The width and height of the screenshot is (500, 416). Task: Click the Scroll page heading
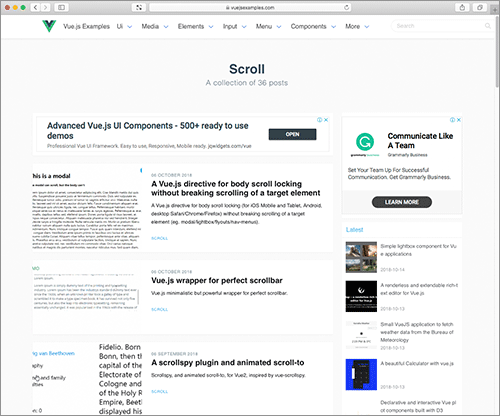point(247,69)
